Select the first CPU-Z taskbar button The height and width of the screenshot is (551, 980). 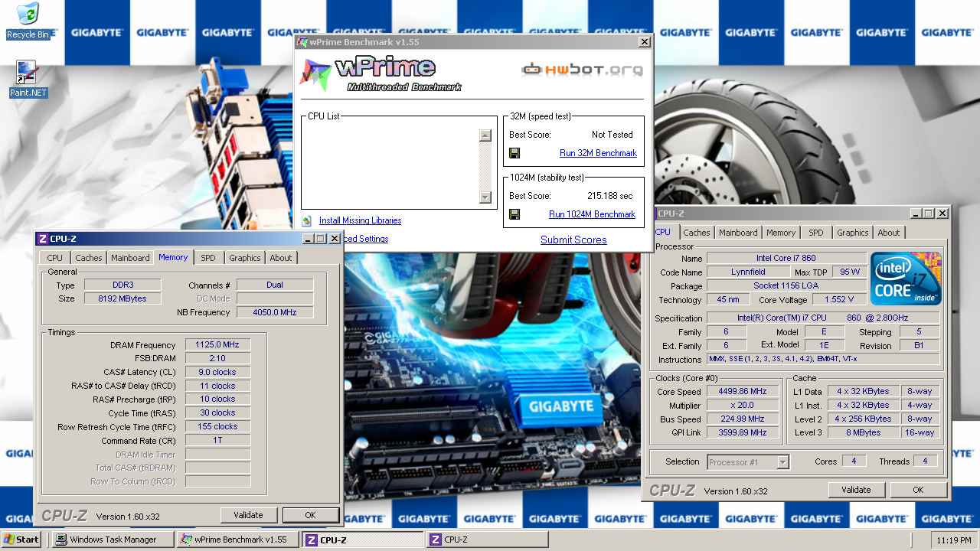(362, 540)
